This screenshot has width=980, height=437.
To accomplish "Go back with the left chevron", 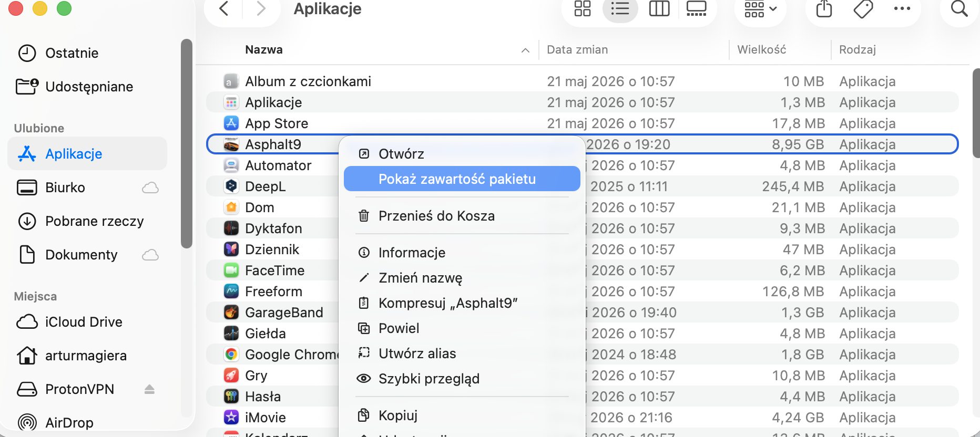I will point(224,8).
